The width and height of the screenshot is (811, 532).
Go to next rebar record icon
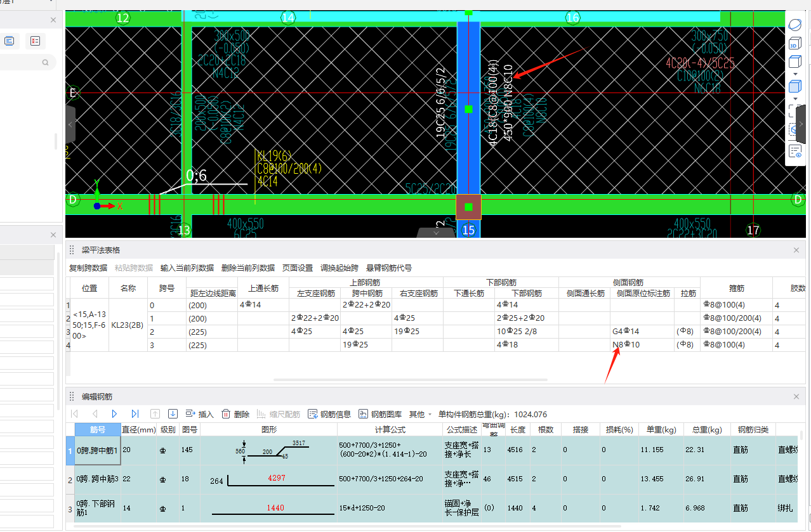tap(114, 414)
